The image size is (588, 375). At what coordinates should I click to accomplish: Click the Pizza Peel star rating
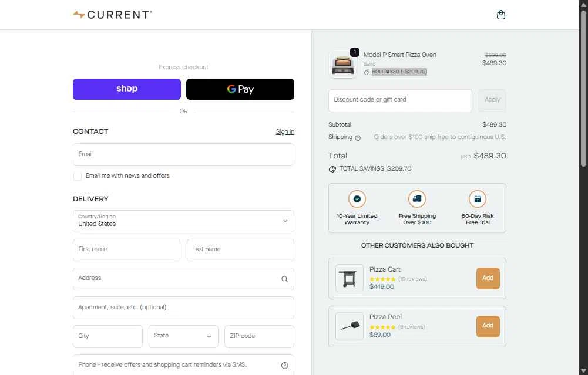point(382,327)
